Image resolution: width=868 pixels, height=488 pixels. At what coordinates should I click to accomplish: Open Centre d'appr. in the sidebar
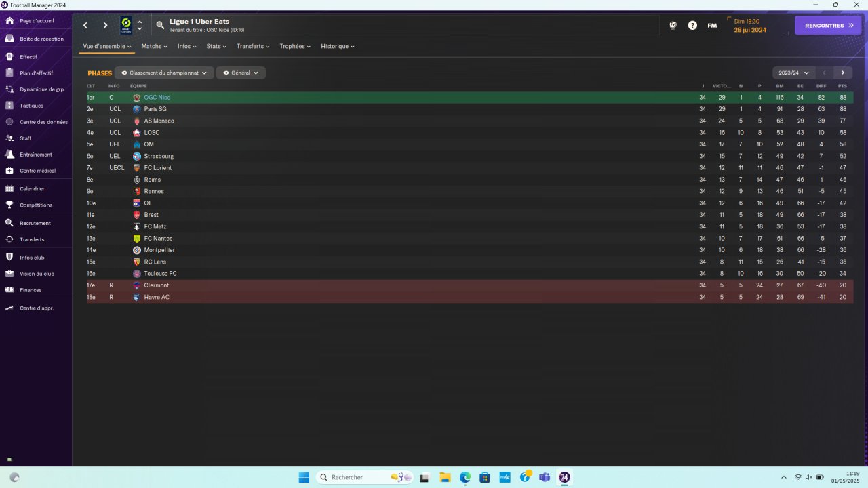click(36, 308)
